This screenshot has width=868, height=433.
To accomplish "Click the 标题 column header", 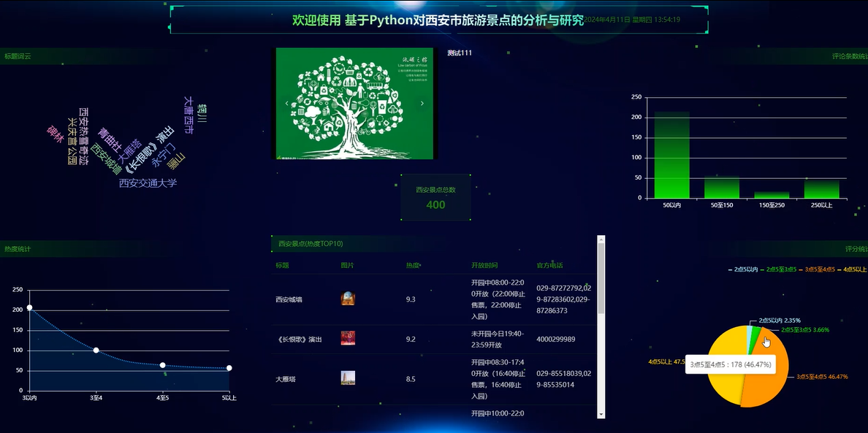I will (x=282, y=266).
